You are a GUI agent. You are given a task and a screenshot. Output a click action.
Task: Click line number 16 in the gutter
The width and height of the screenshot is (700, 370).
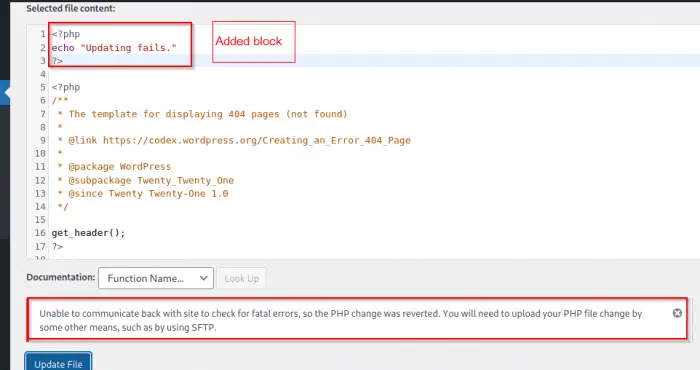click(40, 233)
